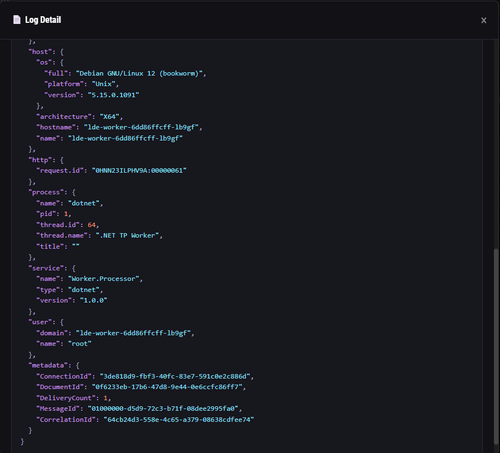Click the "architecture" X64 line
Viewport: 500px width, 453px height.
(79, 117)
